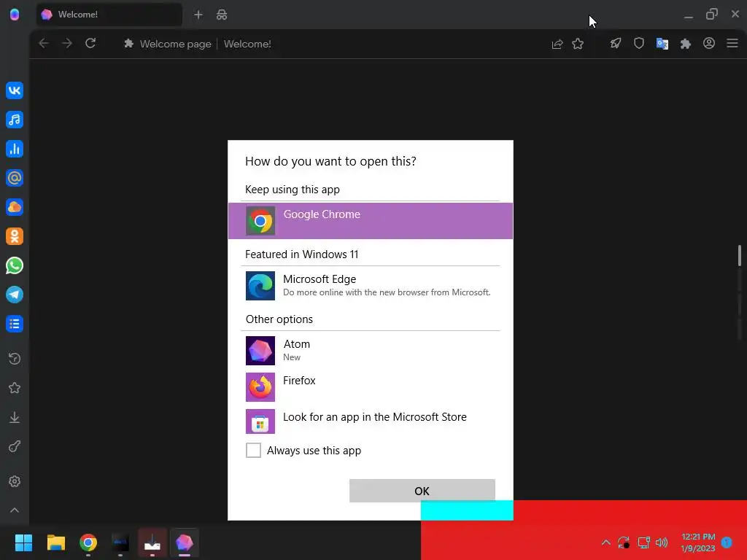Open a new tab with plus button
This screenshot has width=747, height=560.
pos(198,15)
